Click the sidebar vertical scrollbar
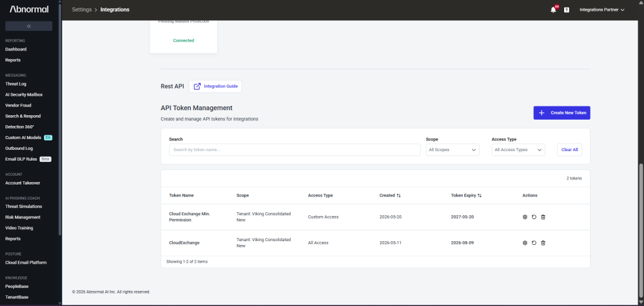Screen dimensions: 644x306 coord(60,119)
